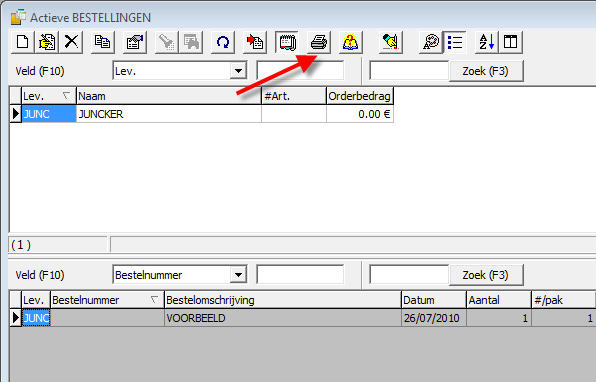
Task: Click the bottom Zoek (F3) button
Action: pyautogui.click(x=485, y=275)
